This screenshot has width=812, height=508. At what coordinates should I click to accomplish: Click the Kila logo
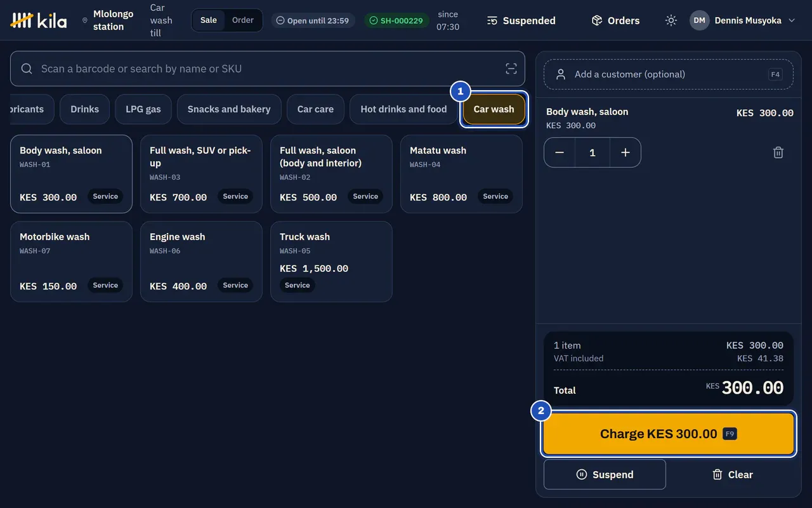(39, 20)
